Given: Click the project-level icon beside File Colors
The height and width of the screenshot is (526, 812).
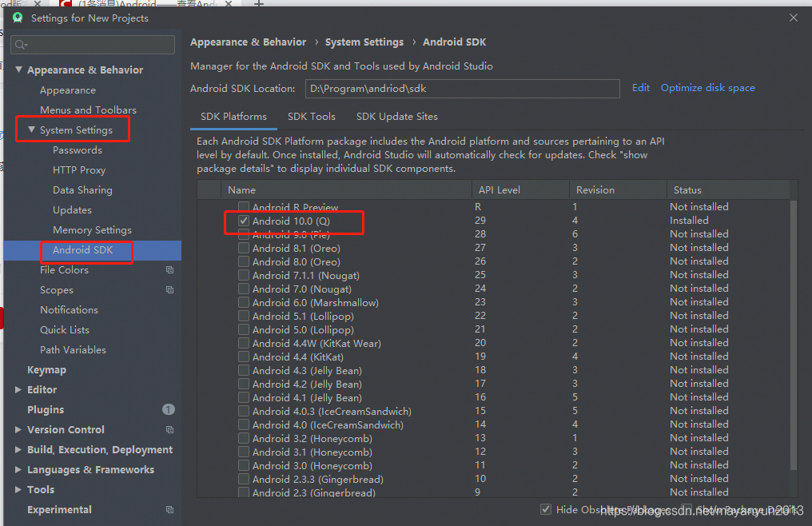Looking at the screenshot, I should 169,269.
